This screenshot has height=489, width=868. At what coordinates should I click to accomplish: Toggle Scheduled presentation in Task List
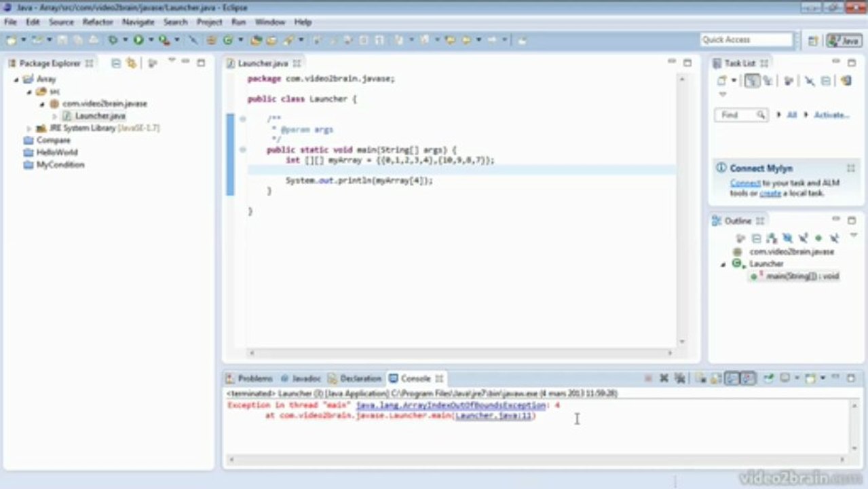coord(768,81)
